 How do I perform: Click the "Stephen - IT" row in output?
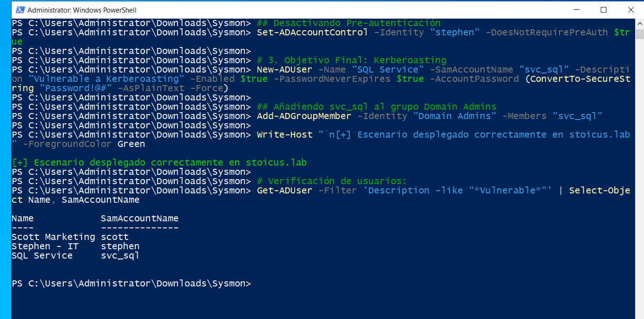[x=45, y=246]
